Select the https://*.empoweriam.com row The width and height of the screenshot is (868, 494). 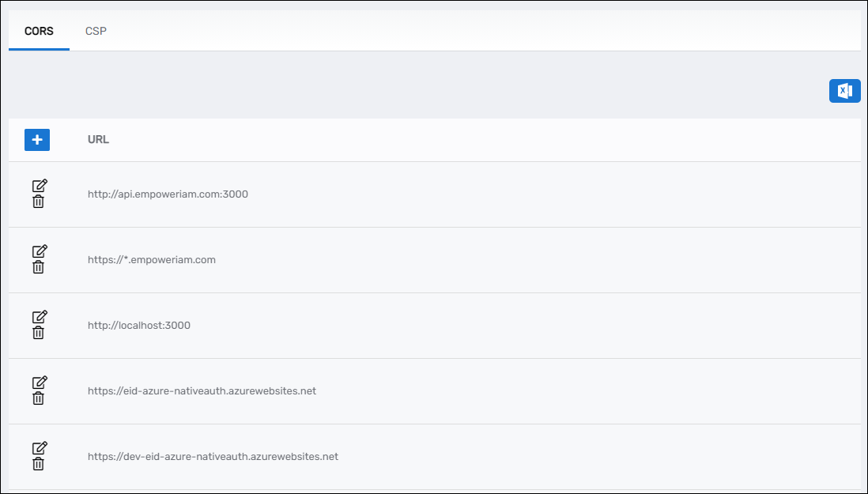[435, 259]
